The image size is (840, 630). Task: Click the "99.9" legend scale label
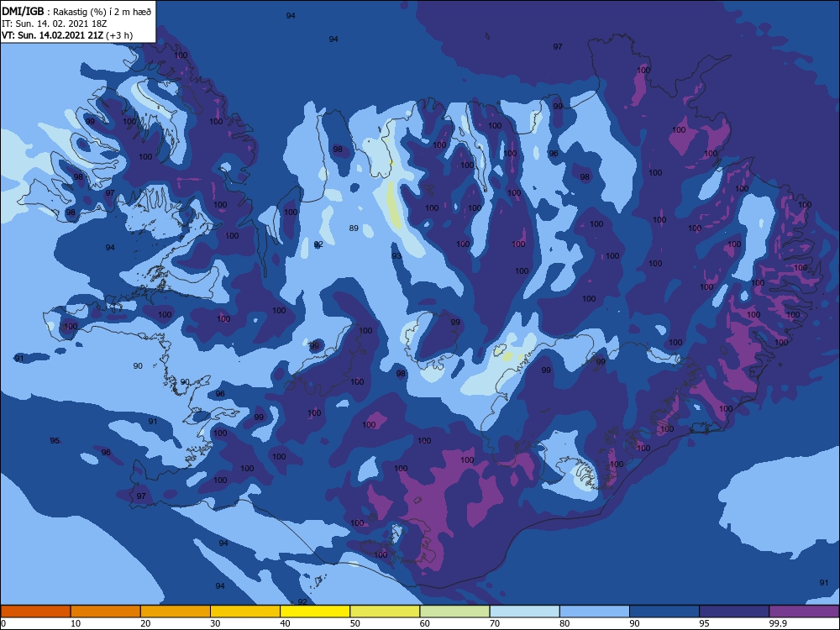(777, 623)
